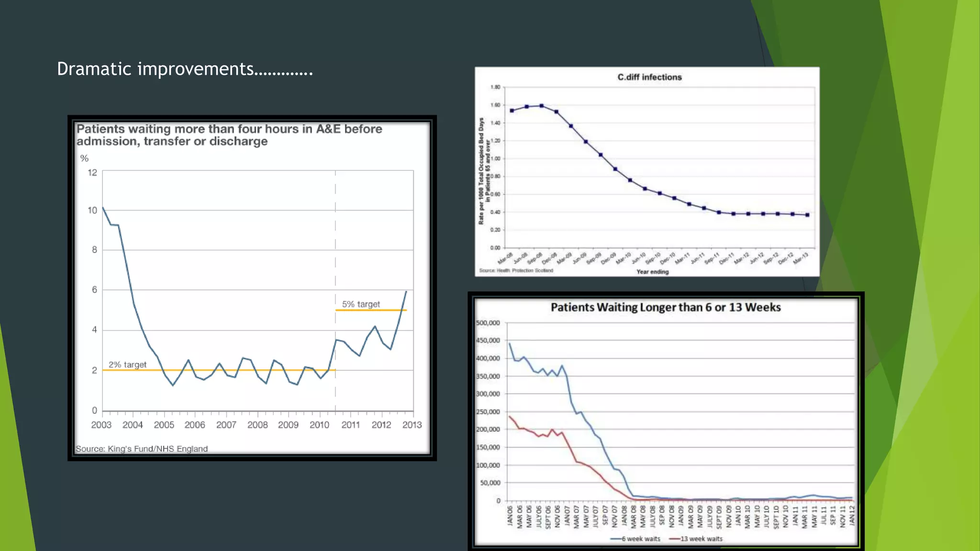Click the "2% target" label

tap(127, 364)
